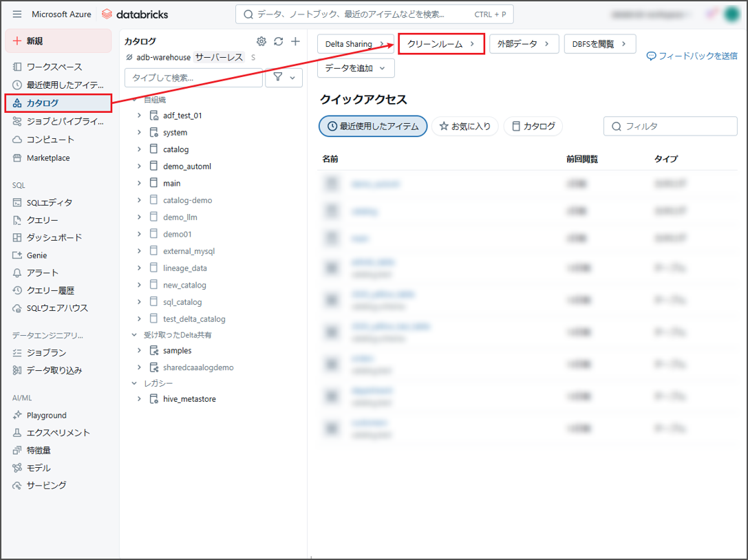Expand the adf_test_01 catalog
This screenshot has width=748, height=560.
coord(139,116)
